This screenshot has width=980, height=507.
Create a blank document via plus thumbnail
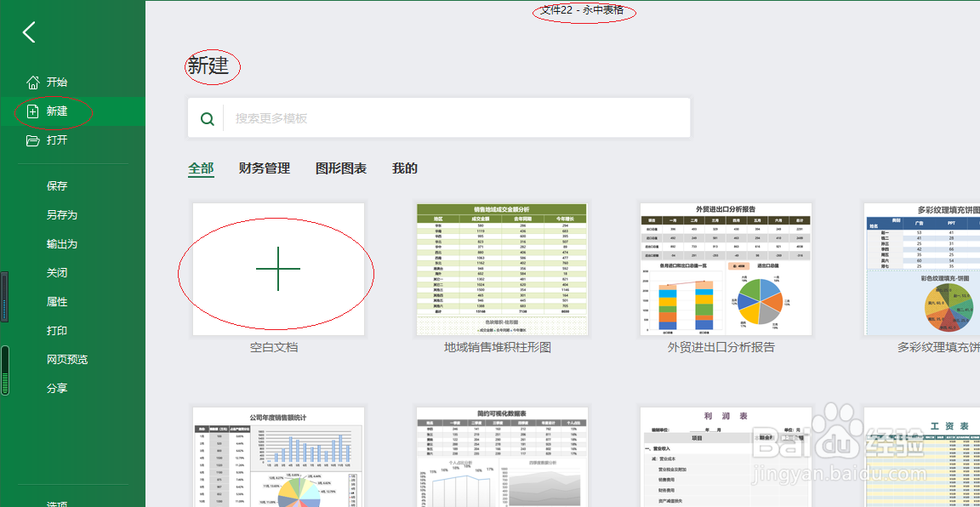coord(278,269)
